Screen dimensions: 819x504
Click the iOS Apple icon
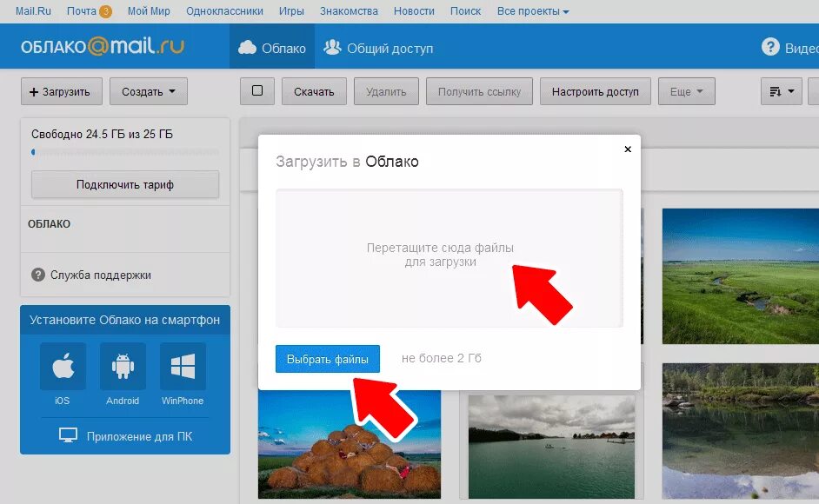click(x=63, y=366)
